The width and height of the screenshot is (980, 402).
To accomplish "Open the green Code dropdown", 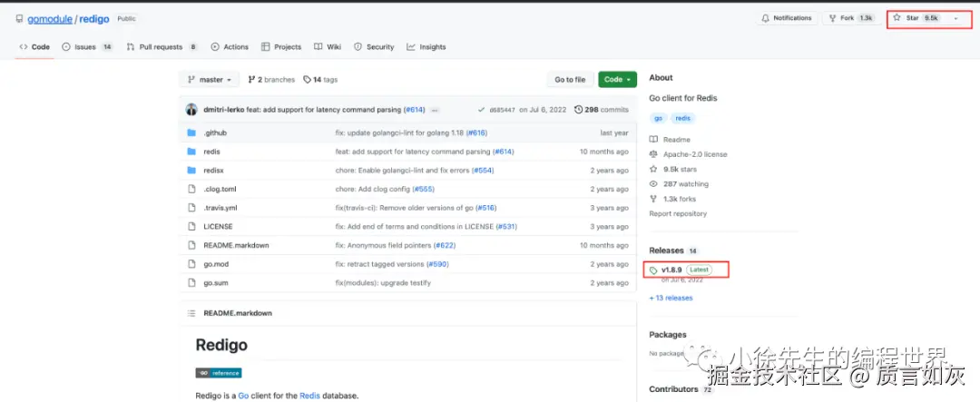I will click(617, 79).
